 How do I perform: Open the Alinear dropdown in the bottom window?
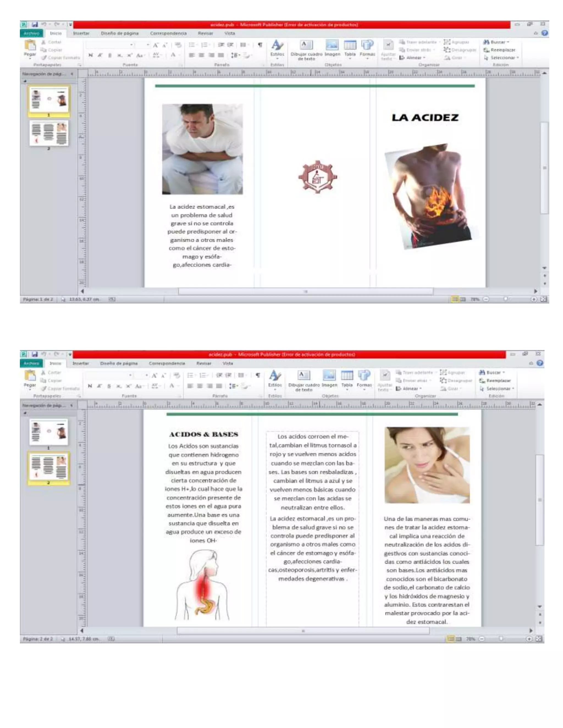click(410, 389)
